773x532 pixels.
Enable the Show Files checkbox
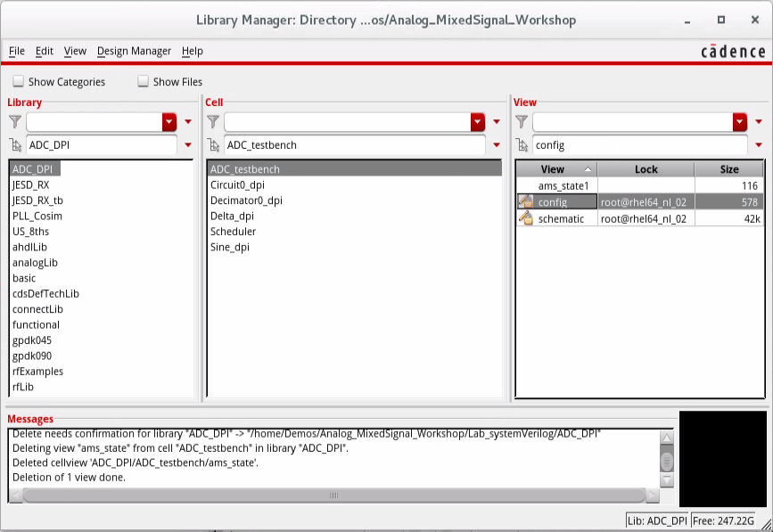(143, 82)
